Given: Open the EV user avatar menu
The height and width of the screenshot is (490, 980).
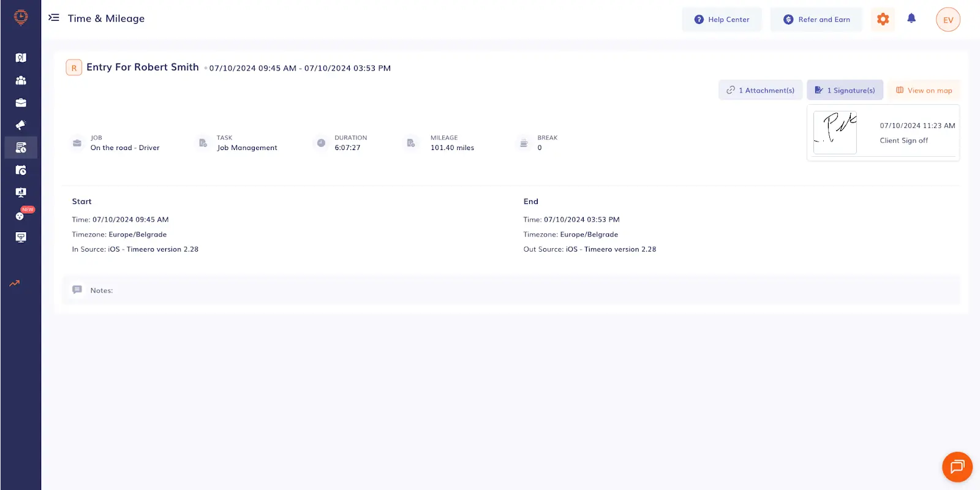Looking at the screenshot, I should click(948, 20).
